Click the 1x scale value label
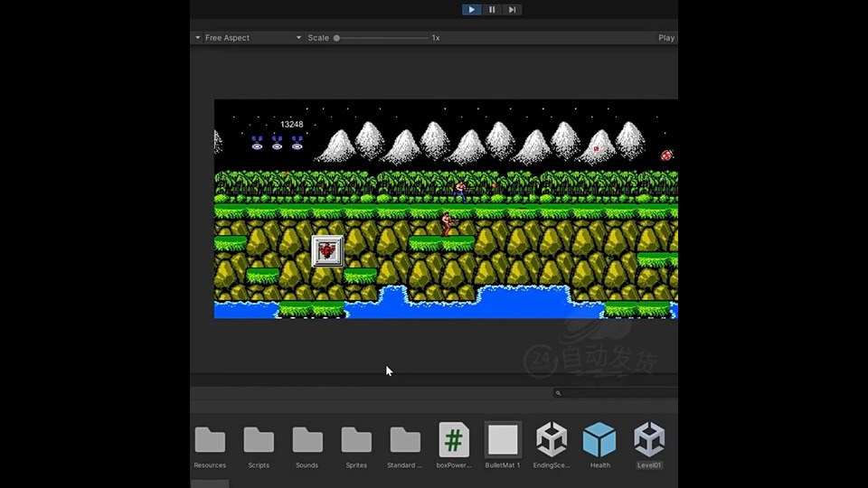Screen dimensions: 868x488 436,38
